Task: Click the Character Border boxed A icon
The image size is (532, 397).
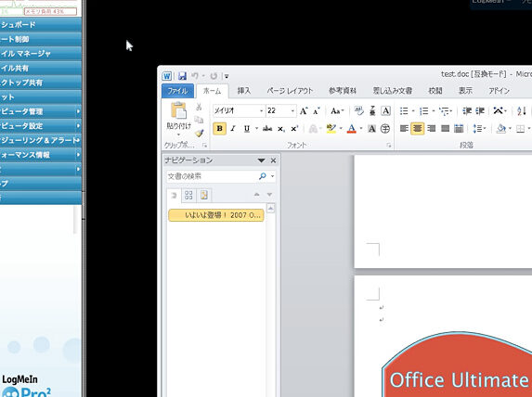Action: point(385,111)
